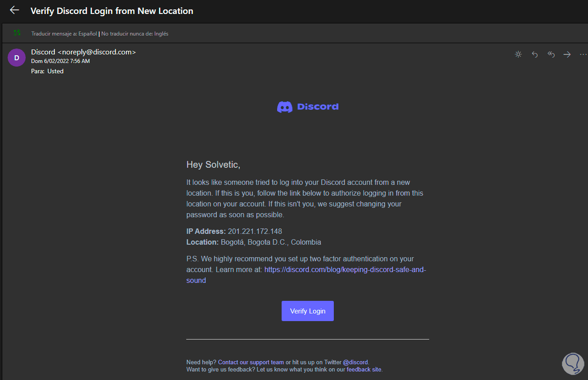Viewport: 588px width, 380px height.
Task: Click the recipient Usted in Para field
Action: (55, 71)
